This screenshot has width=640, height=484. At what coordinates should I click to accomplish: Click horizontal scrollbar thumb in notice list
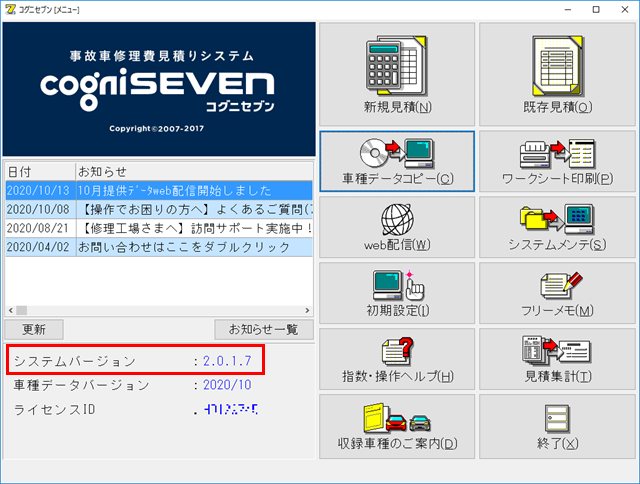(x=22, y=311)
